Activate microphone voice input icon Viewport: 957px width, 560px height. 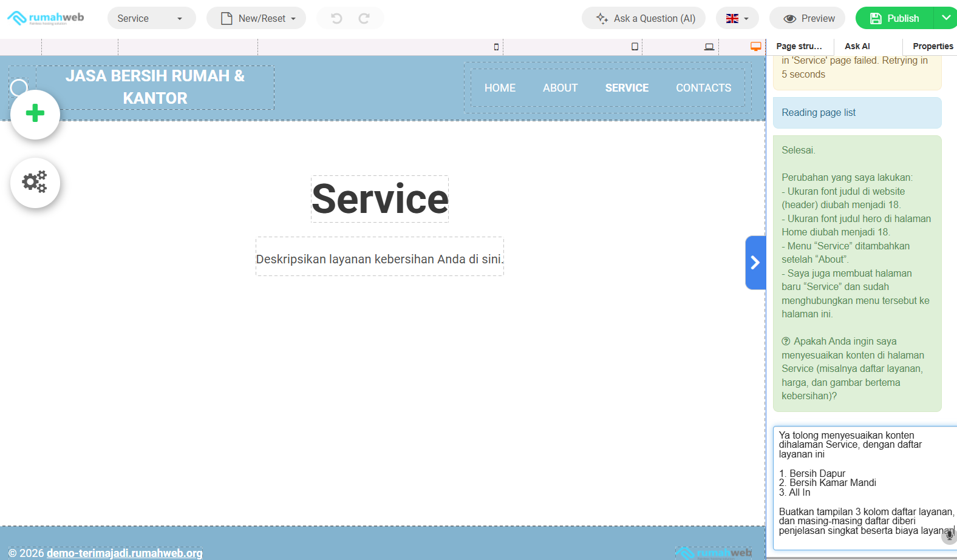click(949, 535)
